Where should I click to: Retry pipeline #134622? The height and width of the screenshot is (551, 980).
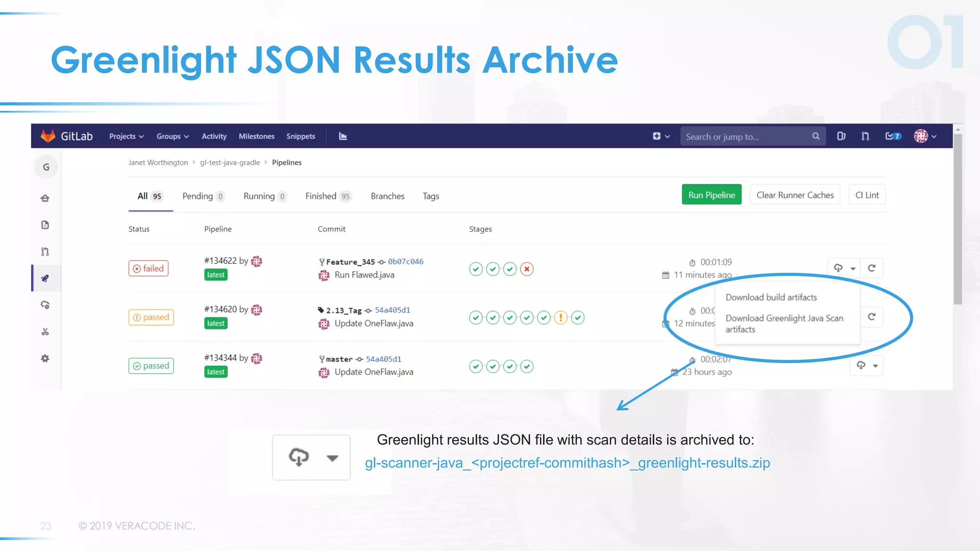872,268
